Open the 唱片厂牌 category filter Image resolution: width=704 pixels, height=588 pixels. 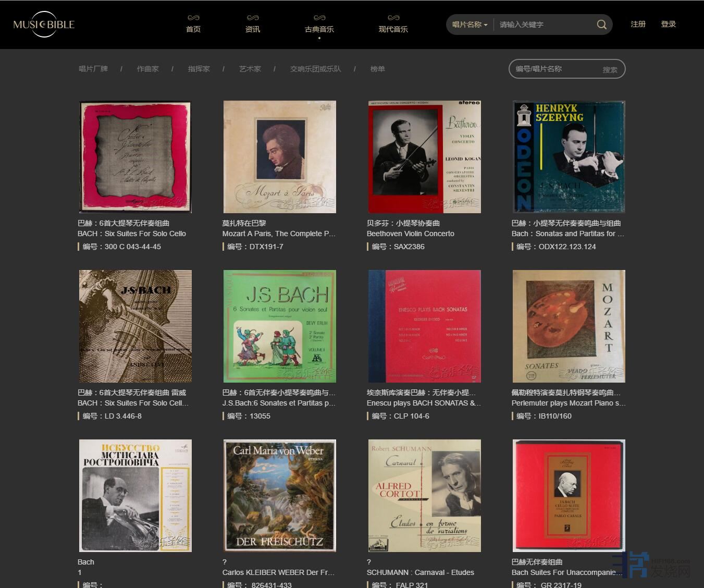click(93, 69)
